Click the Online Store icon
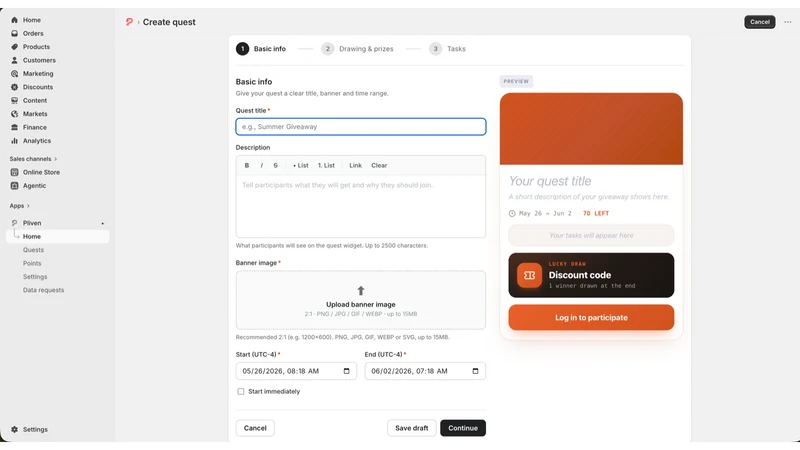The width and height of the screenshot is (800, 450). (14, 172)
